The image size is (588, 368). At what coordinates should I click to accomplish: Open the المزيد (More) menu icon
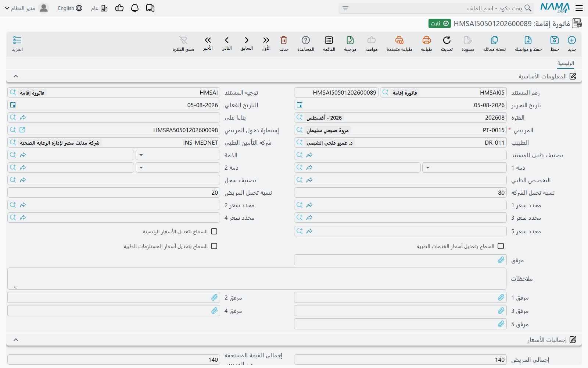tap(17, 40)
